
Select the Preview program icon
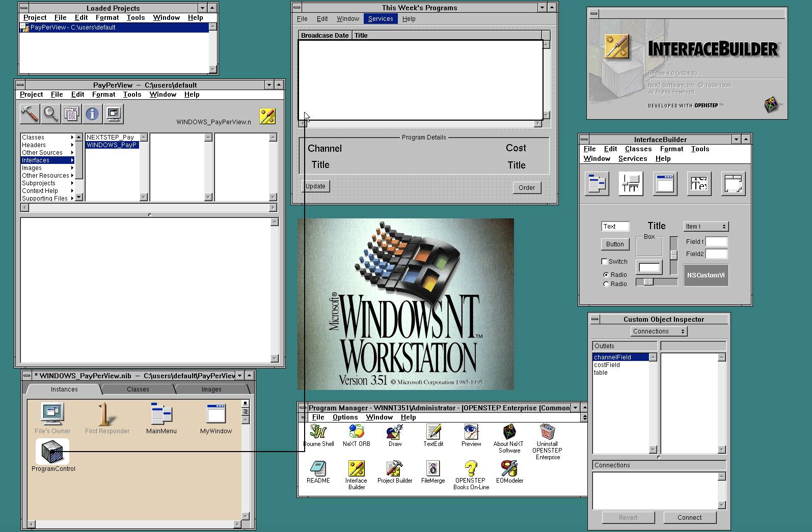coord(471,432)
